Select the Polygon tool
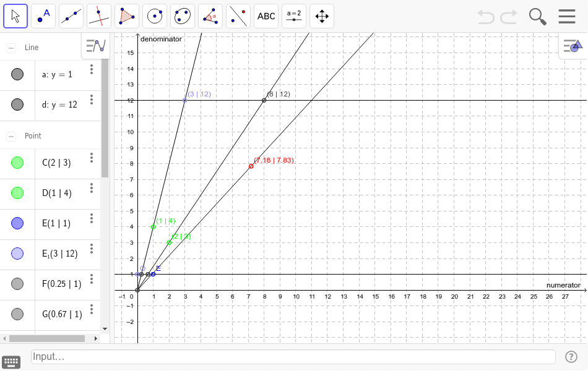 click(127, 16)
